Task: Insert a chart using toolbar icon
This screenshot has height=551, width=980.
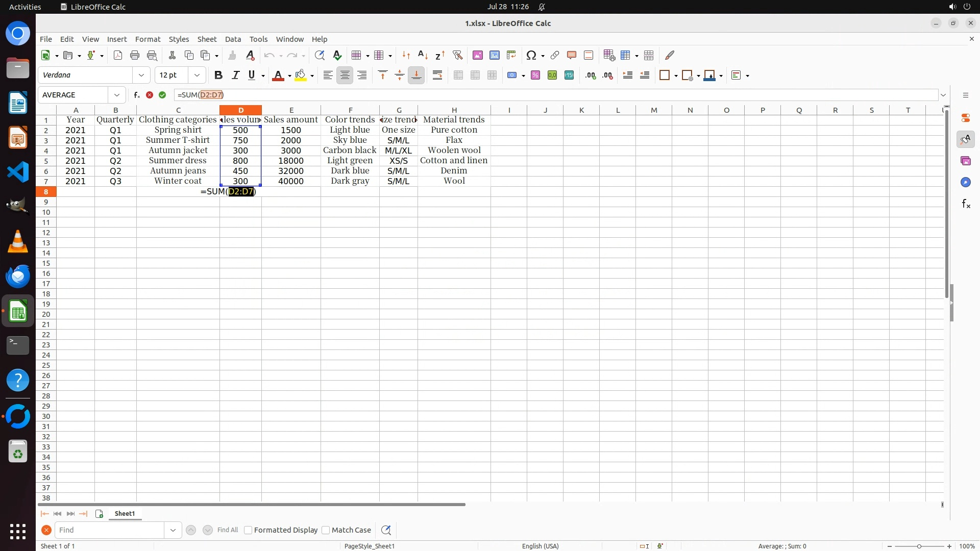Action: click(x=494, y=55)
